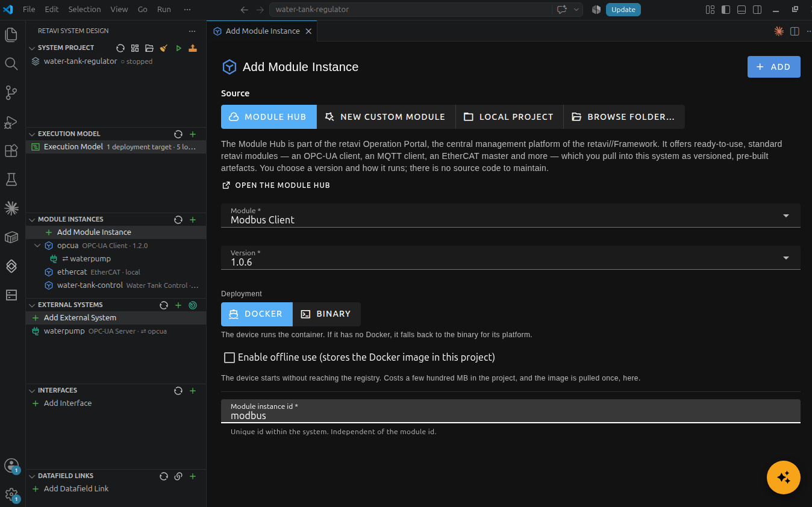
Task: Click the orange upload deploy icon
Action: click(193, 48)
